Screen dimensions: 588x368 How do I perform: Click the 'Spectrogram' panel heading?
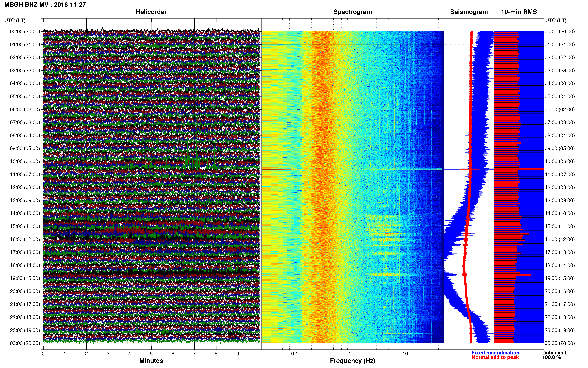click(352, 12)
